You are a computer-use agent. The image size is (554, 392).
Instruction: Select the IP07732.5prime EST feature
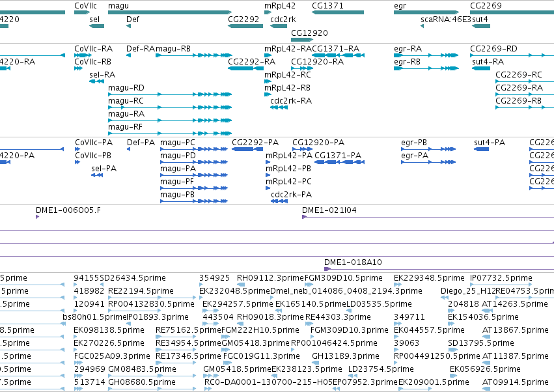[501, 285]
